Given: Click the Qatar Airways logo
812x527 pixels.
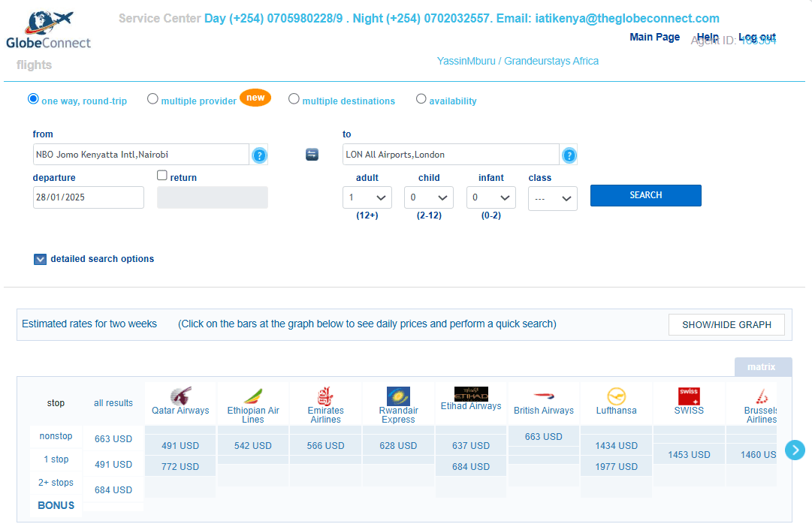Looking at the screenshot, I should pos(181,396).
